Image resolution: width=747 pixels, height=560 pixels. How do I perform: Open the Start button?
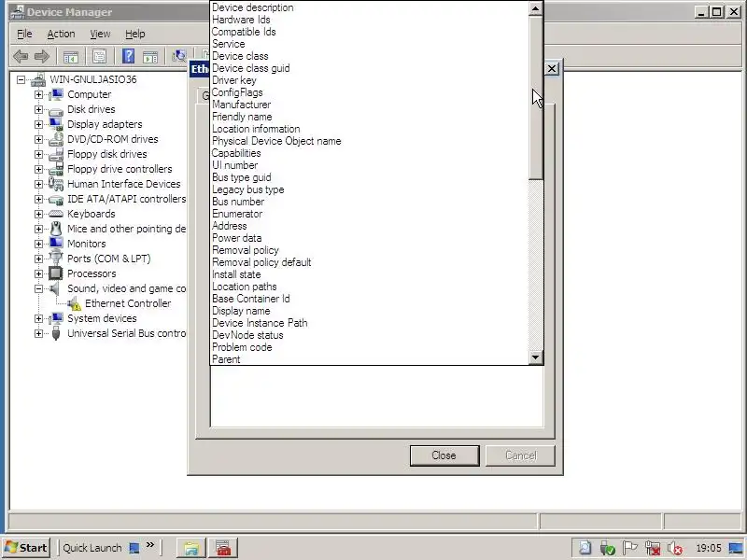click(27, 548)
